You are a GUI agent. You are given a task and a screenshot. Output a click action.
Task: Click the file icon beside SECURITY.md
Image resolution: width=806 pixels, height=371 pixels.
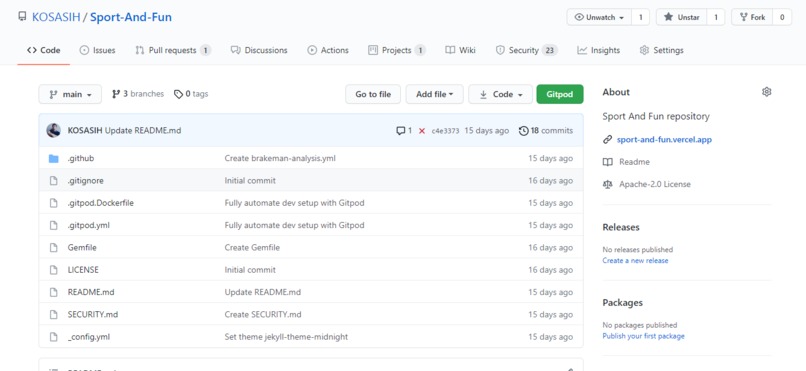[x=53, y=314]
